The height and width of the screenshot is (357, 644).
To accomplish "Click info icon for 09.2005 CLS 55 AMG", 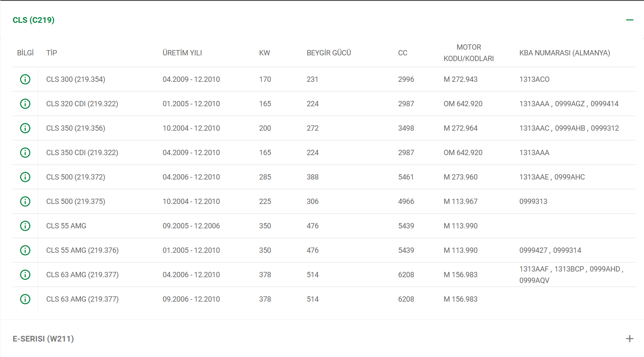I will pos(25,226).
